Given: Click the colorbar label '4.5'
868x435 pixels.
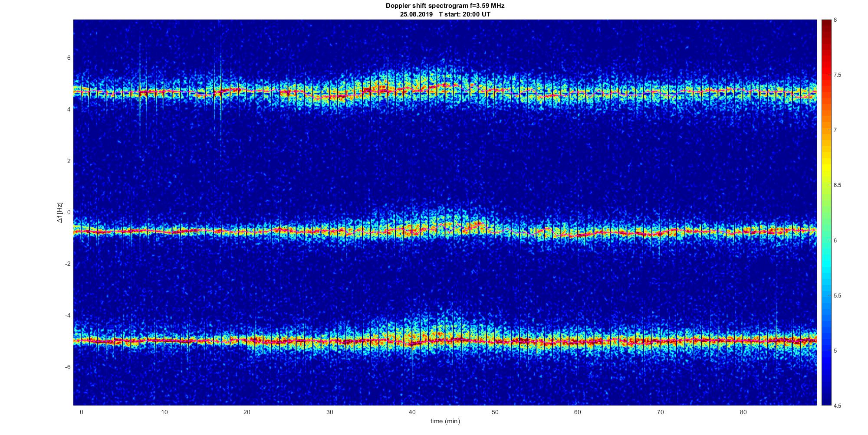Looking at the screenshot, I should 838,406.
